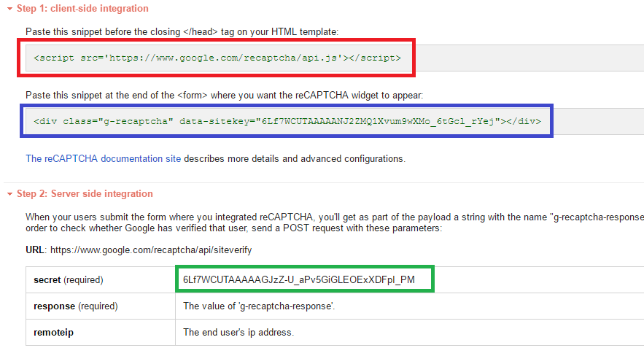Click the secret key value 6Lf7WCUTAAAAAGJzZ-U_aPv5GiGLEOExXDFpl_PM

pyautogui.click(x=299, y=280)
